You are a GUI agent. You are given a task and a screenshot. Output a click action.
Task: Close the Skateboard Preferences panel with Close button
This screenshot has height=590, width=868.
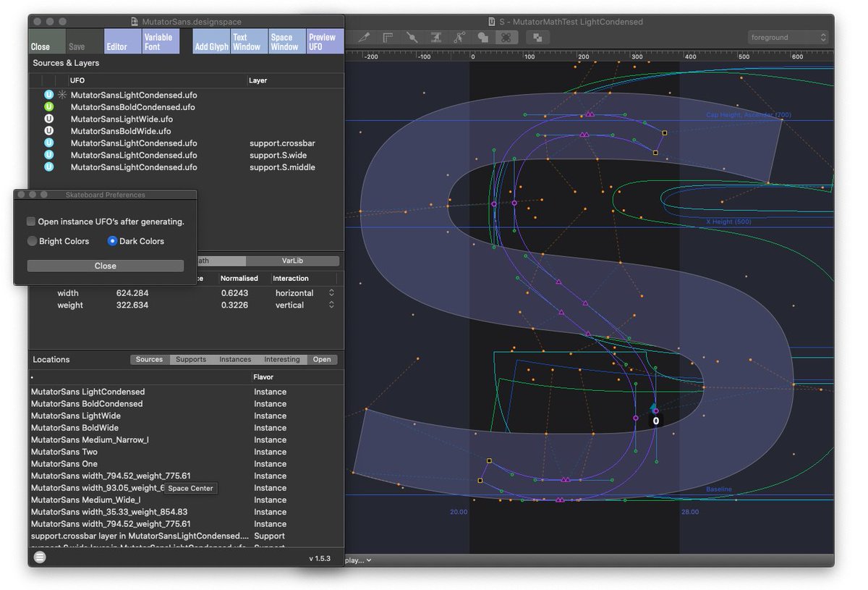[106, 266]
